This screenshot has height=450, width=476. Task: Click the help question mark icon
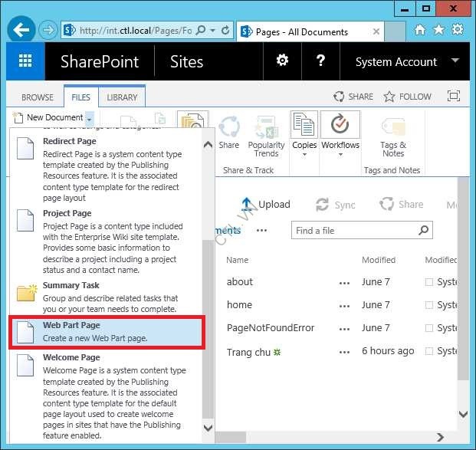(321, 61)
